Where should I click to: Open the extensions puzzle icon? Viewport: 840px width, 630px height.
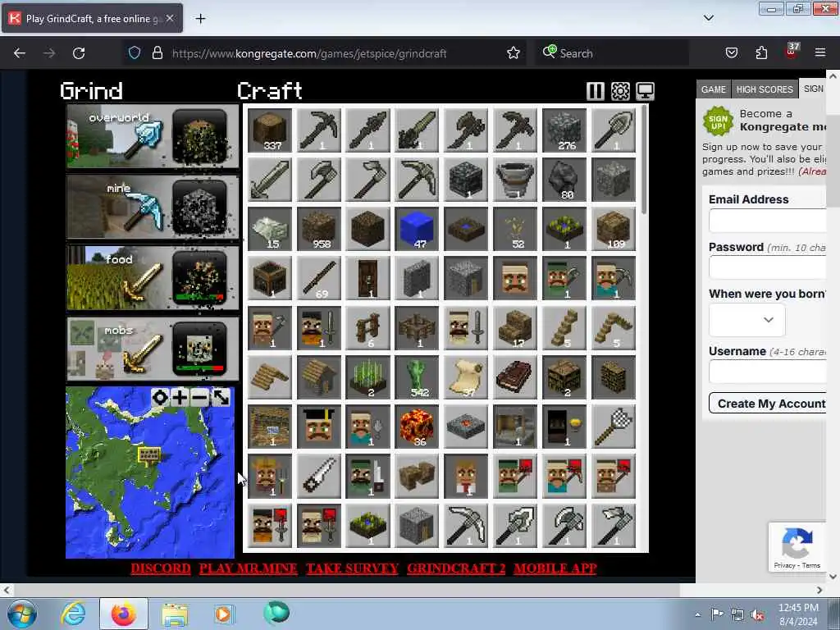click(x=761, y=52)
